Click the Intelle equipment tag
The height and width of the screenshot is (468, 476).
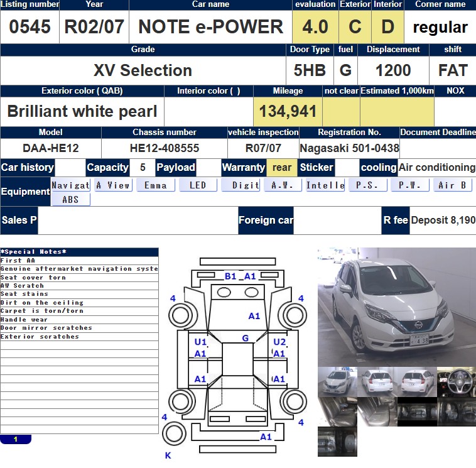325,185
